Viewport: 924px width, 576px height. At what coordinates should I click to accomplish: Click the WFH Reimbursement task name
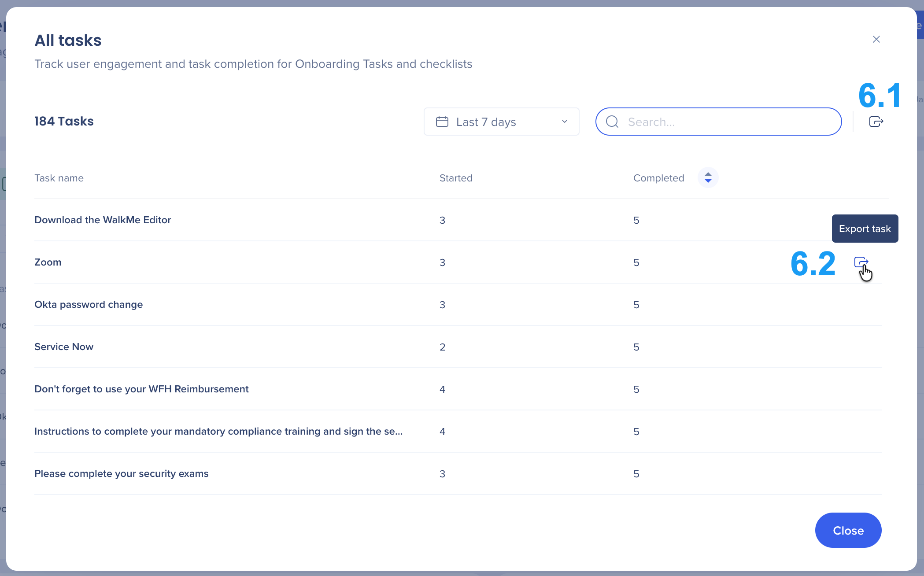(x=141, y=389)
